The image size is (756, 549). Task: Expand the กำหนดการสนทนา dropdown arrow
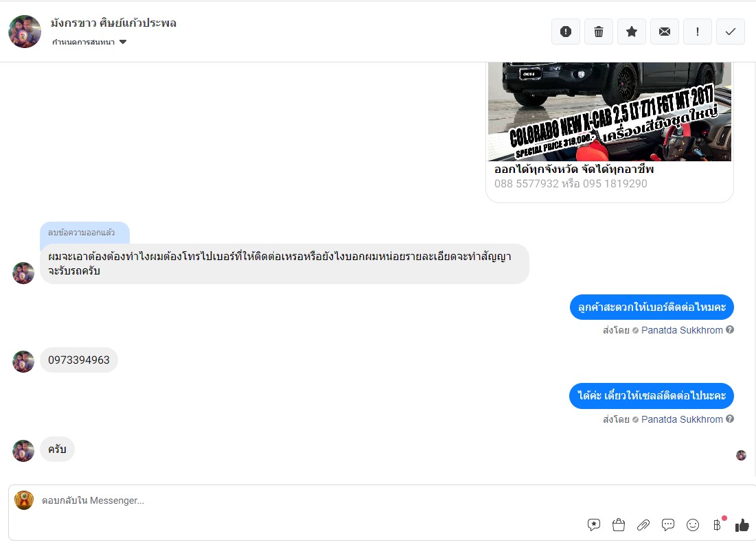click(x=123, y=42)
